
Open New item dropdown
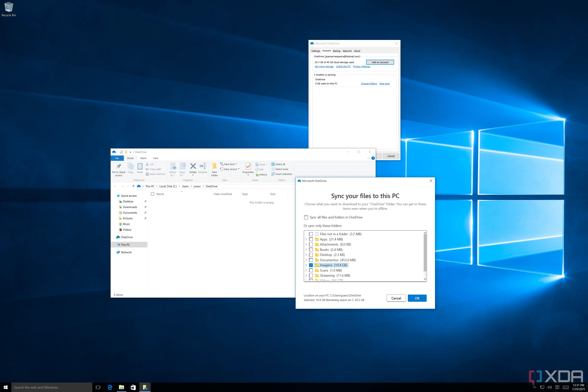[228, 164]
